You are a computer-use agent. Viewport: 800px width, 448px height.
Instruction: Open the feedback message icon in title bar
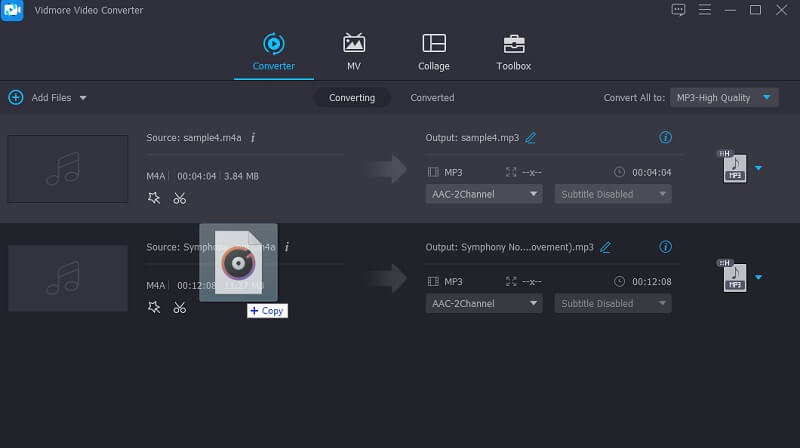[x=679, y=10]
